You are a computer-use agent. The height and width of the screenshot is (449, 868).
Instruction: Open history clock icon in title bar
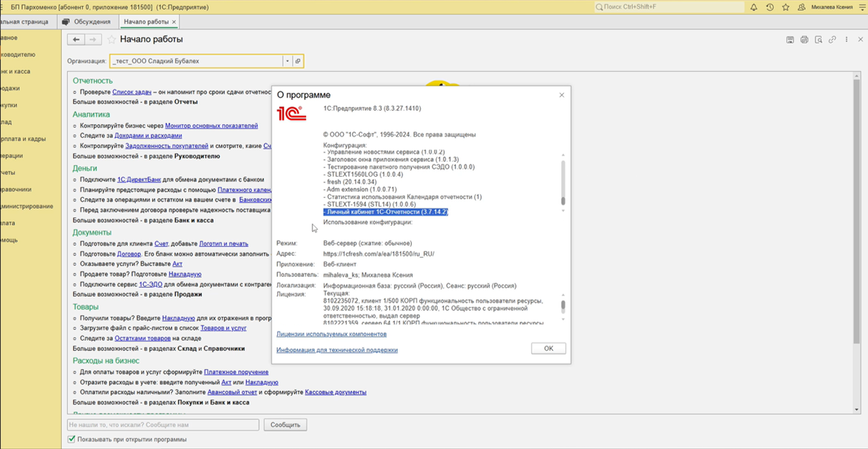tap(769, 7)
